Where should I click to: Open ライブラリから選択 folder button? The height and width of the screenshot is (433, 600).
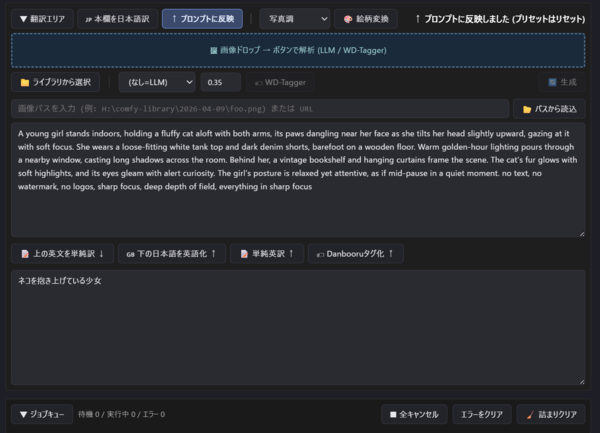[55, 82]
